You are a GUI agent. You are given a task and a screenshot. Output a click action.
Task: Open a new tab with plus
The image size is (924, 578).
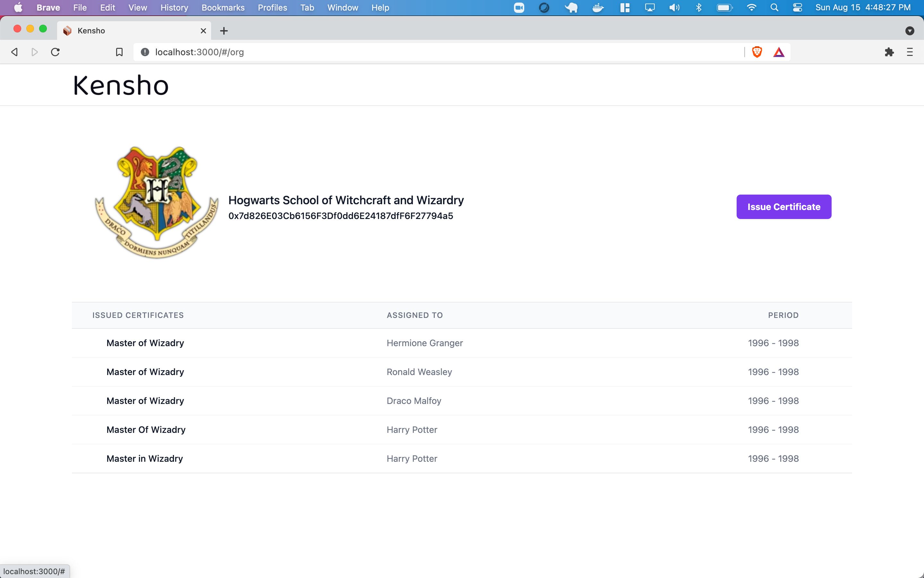[224, 31]
